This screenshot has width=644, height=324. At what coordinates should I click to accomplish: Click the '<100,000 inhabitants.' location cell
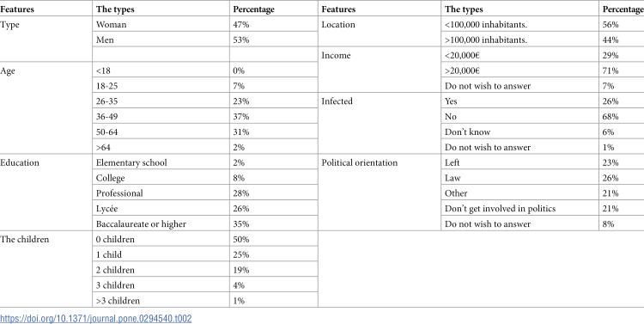click(520, 25)
